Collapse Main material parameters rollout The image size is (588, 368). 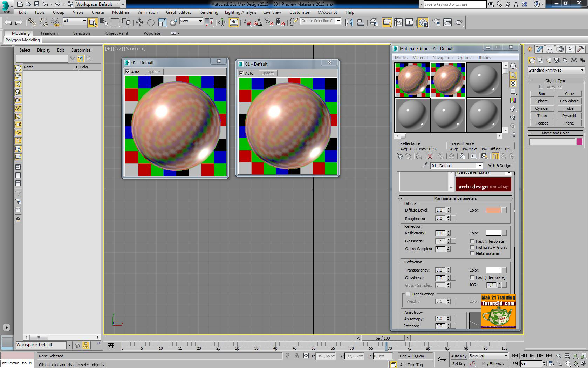pos(455,198)
